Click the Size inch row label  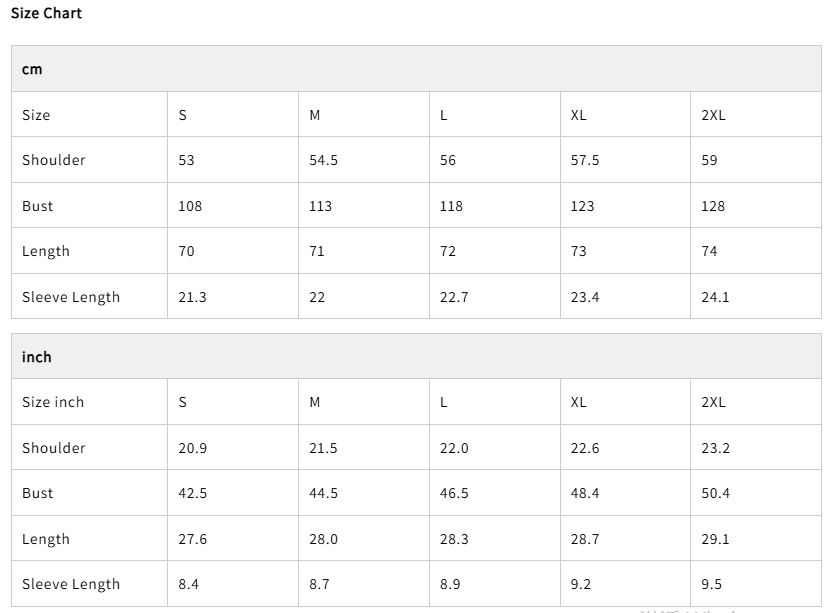coord(53,402)
